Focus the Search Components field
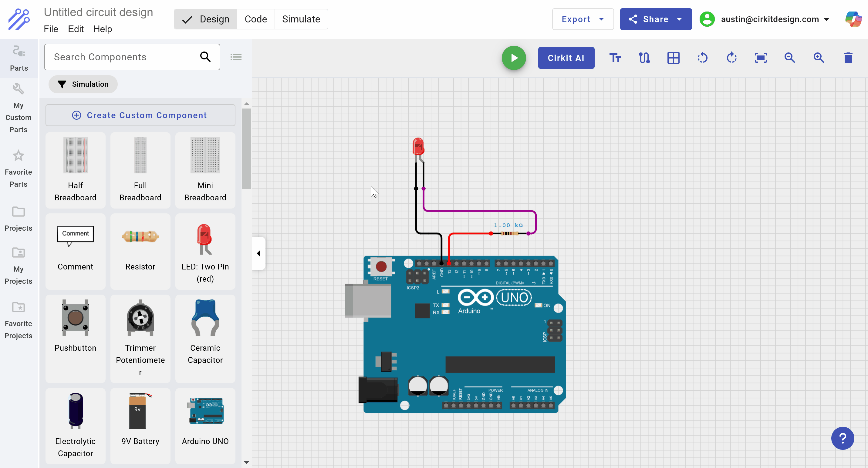 [x=132, y=57]
